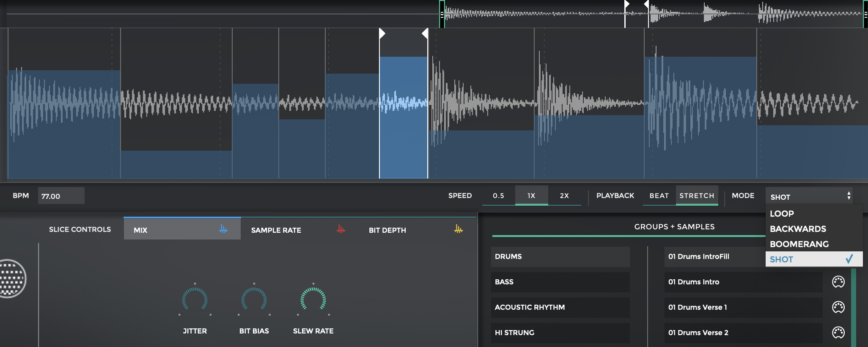This screenshot has width=868, height=347.
Task: Choose BOOMERANG from the mode list
Action: tap(799, 244)
